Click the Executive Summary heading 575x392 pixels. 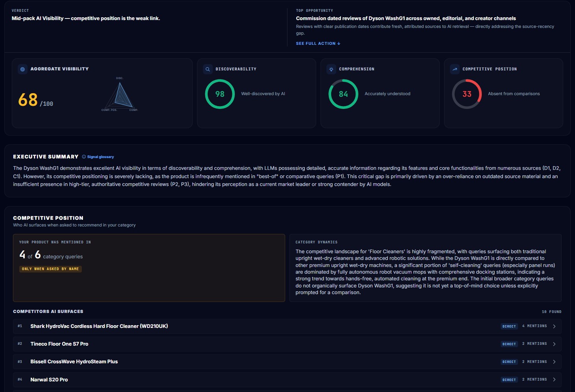coord(46,157)
